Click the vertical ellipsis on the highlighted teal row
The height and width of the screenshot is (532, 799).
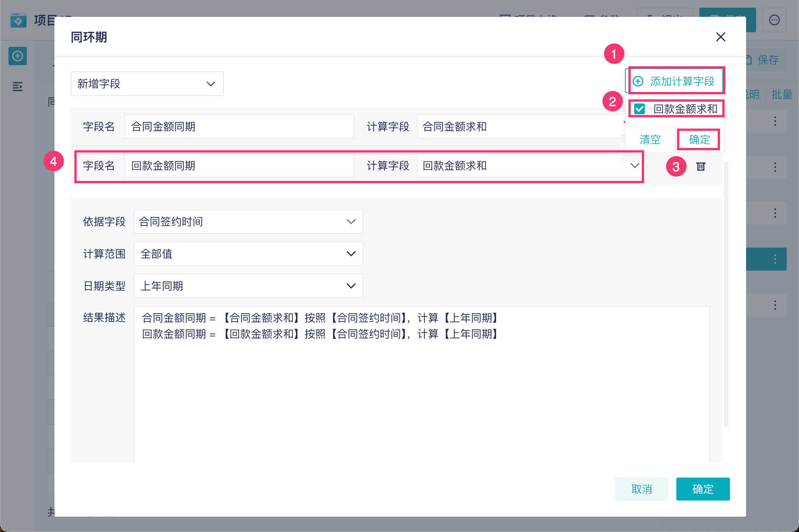click(x=775, y=259)
